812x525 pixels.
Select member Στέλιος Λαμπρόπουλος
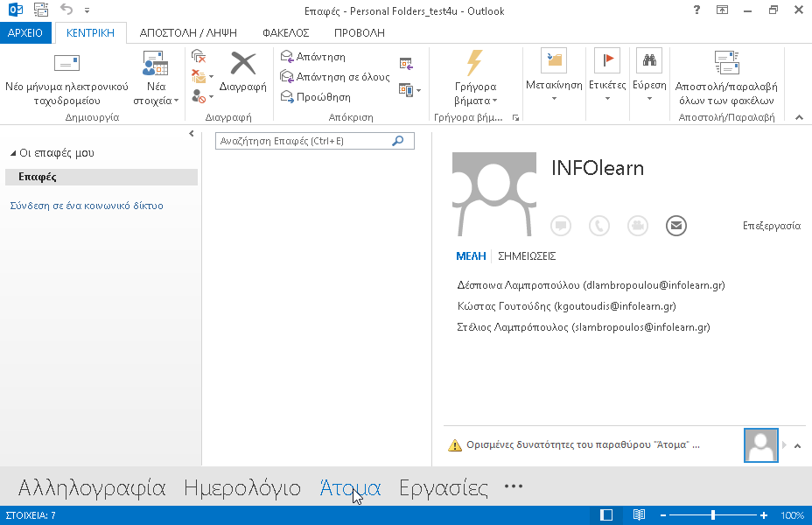click(583, 327)
